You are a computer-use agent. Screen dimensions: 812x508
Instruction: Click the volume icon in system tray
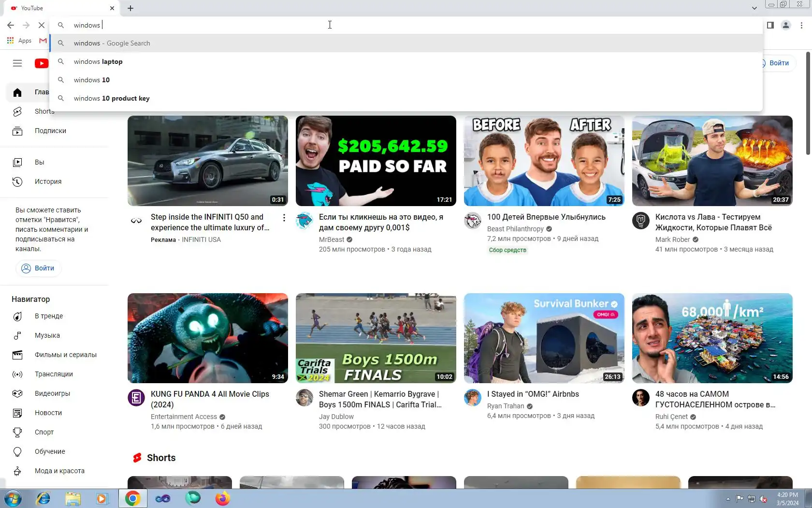(763, 499)
